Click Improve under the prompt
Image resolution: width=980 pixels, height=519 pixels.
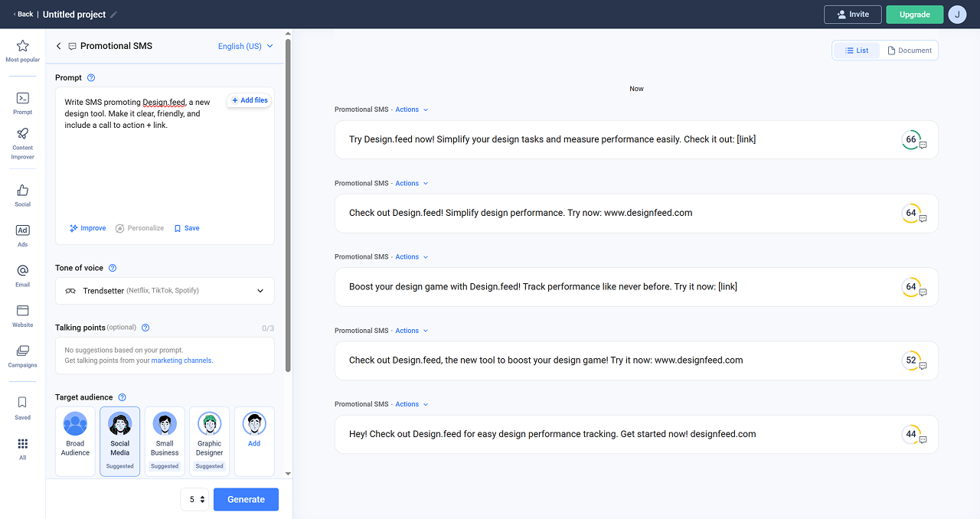point(87,228)
